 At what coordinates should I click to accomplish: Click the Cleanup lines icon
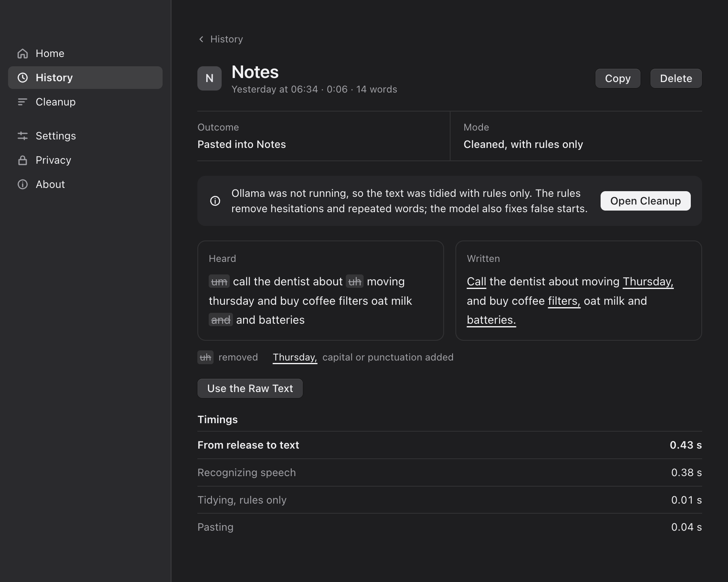point(23,102)
